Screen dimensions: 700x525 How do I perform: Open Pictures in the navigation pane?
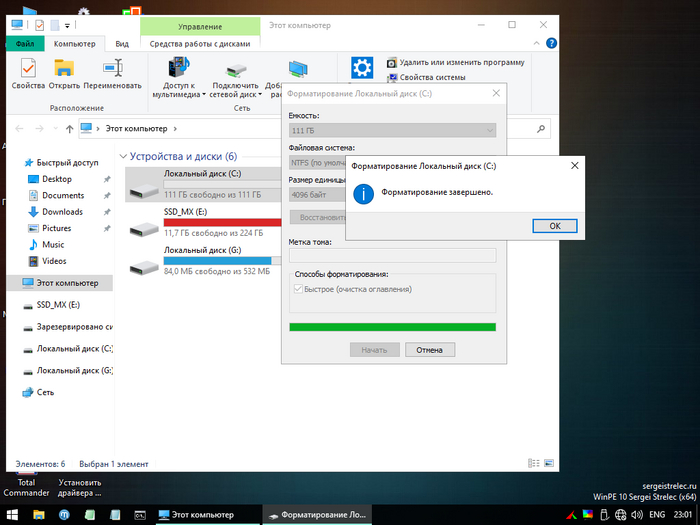click(56, 228)
